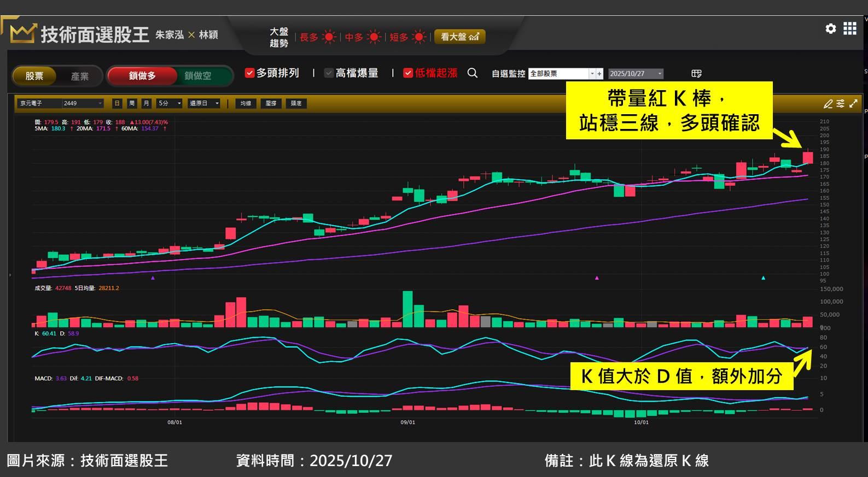Image resolution: width=868 pixels, height=477 pixels.
Task: Click the 成交量 42748 value
Action: coord(63,288)
